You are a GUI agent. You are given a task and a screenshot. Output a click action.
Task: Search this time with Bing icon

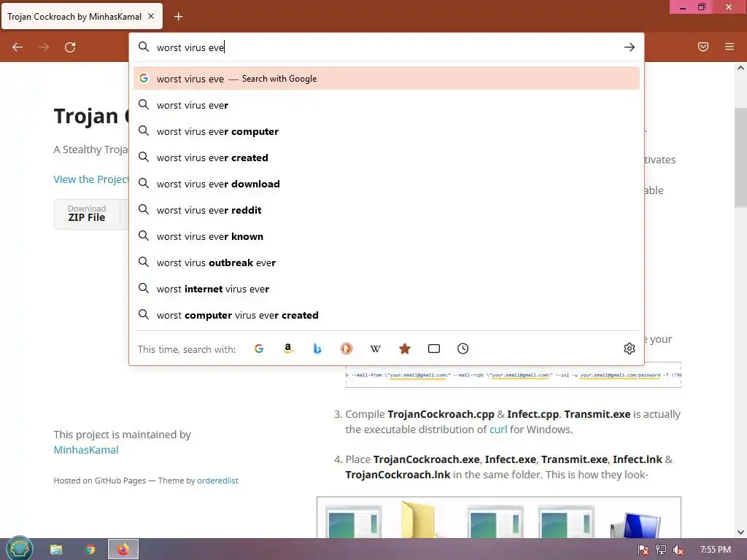tap(317, 349)
